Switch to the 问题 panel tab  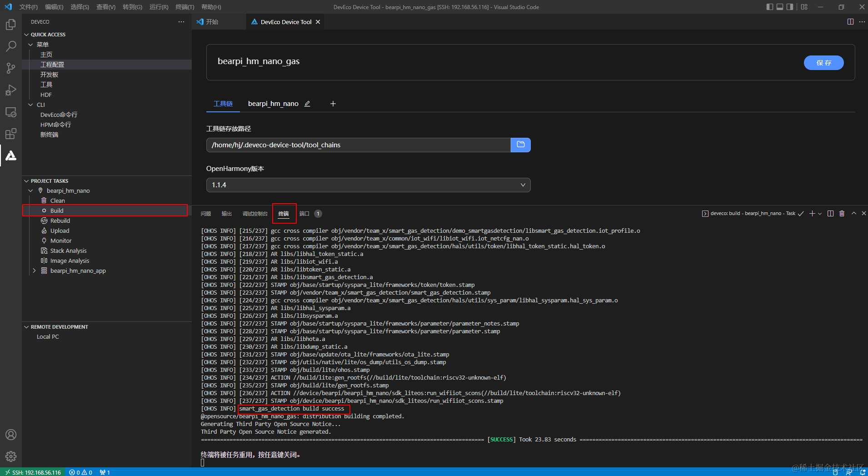[206, 214]
